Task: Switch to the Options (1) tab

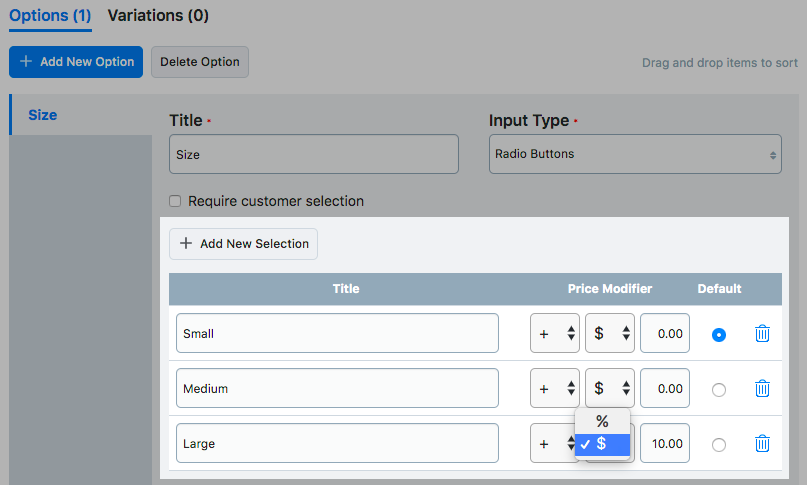Action: [50, 15]
